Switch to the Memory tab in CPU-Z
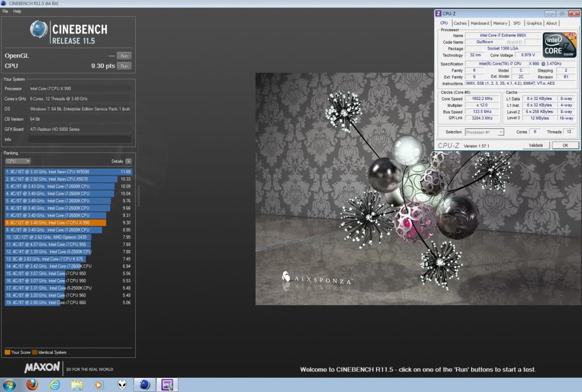 click(500, 23)
